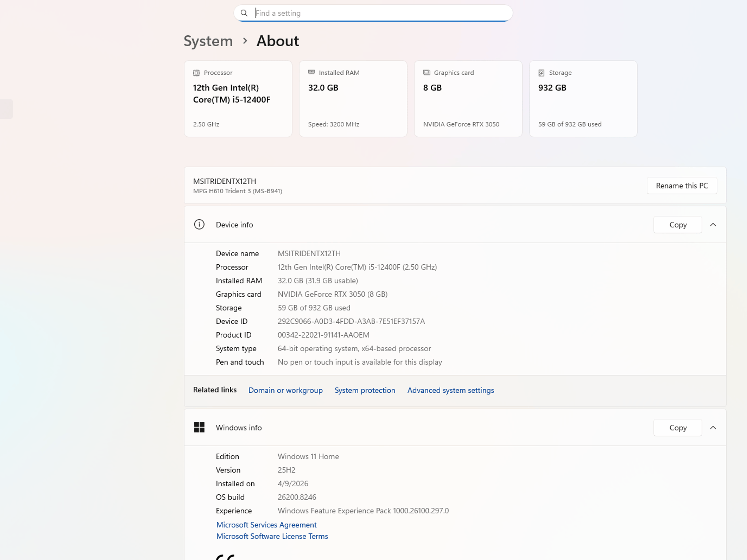Open the Domain or workgroup link
Image resolution: width=747 pixels, height=560 pixels.
tap(286, 390)
